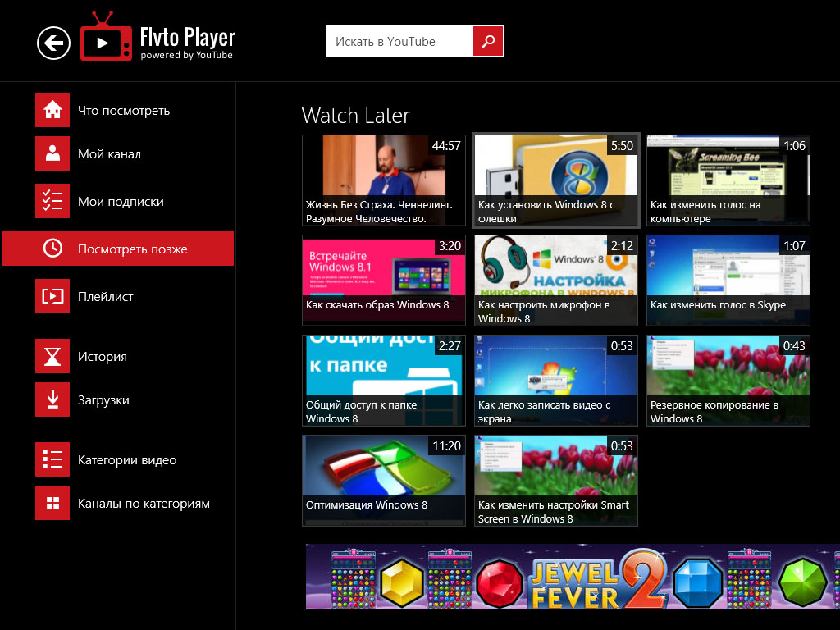The image size is (840, 630).
Task: Click the person icon for Мой канал
Action: (52, 153)
